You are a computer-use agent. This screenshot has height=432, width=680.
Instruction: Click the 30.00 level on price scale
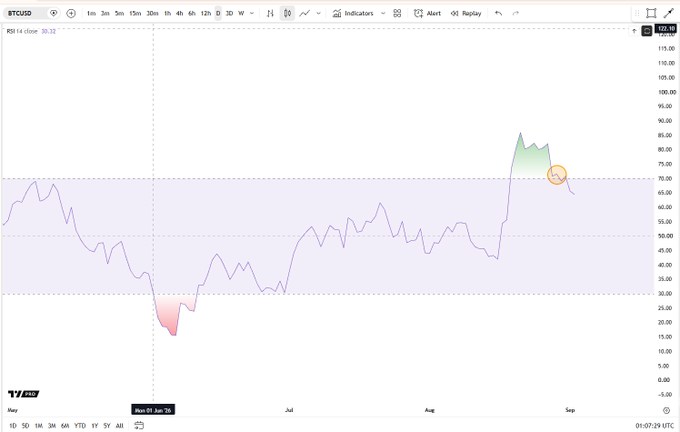[x=666, y=294]
